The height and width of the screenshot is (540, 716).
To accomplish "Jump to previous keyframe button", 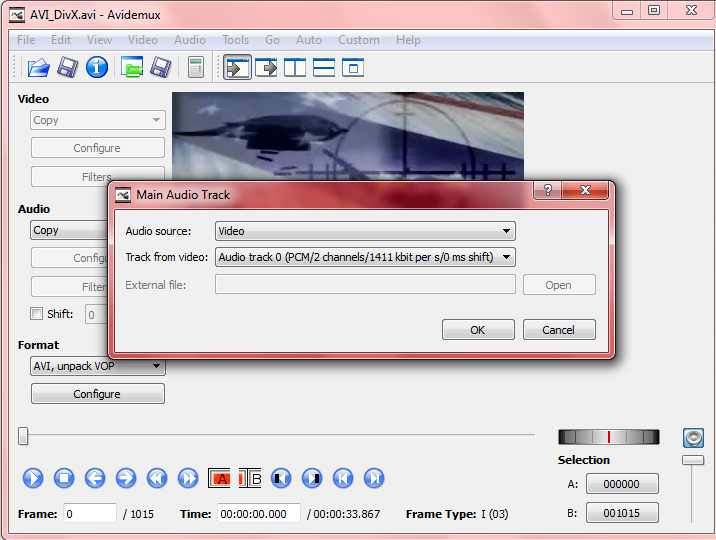I will pyautogui.click(x=157, y=478).
